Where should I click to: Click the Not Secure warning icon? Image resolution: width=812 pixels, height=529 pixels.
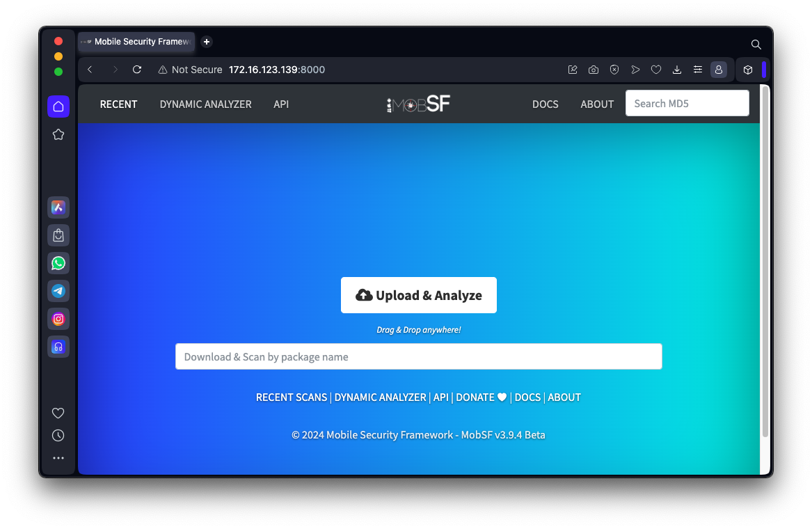[163, 70]
